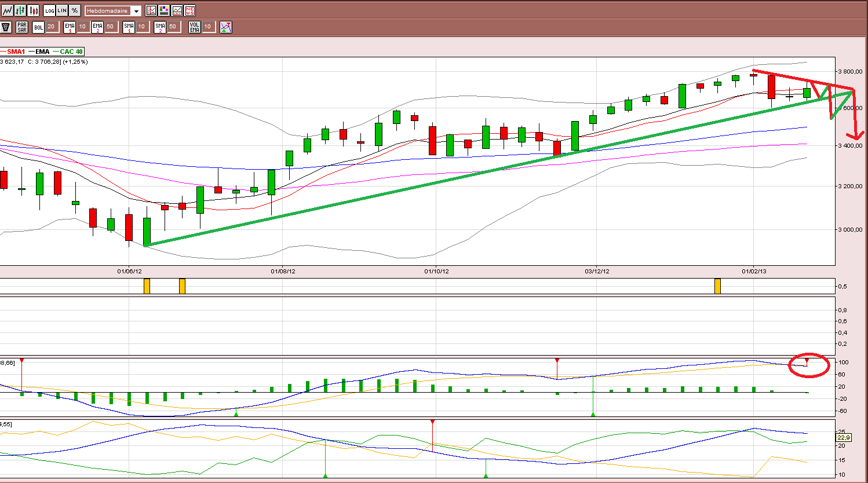Enable the PAR SAR indicator
This screenshot has width=868, height=483.
[22, 27]
